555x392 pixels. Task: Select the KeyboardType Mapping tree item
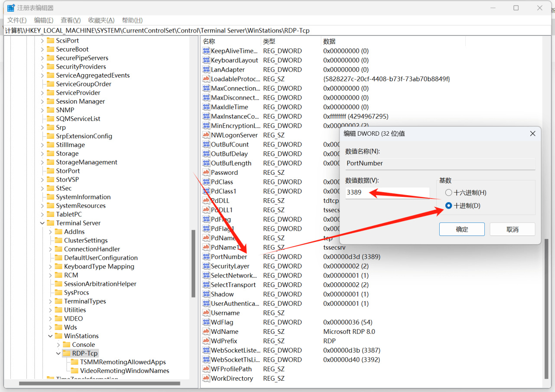(99, 266)
